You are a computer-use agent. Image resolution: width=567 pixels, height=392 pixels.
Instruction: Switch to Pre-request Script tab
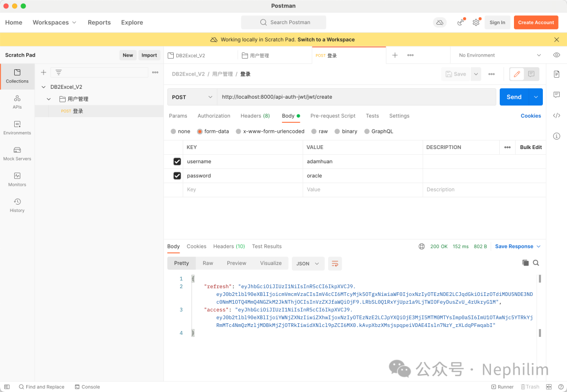point(333,116)
